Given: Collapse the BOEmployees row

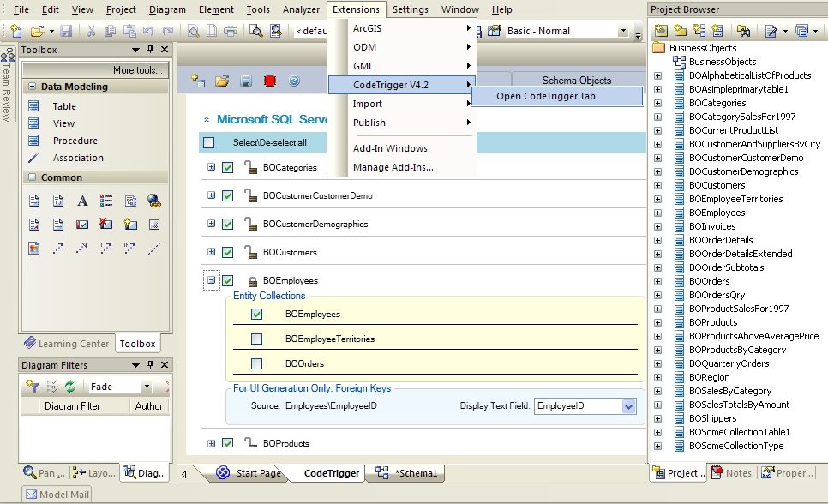Looking at the screenshot, I should (x=211, y=280).
